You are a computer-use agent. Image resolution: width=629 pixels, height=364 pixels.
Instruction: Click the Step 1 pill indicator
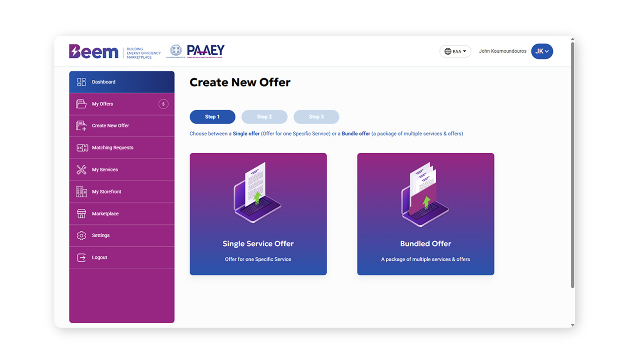pyautogui.click(x=212, y=116)
